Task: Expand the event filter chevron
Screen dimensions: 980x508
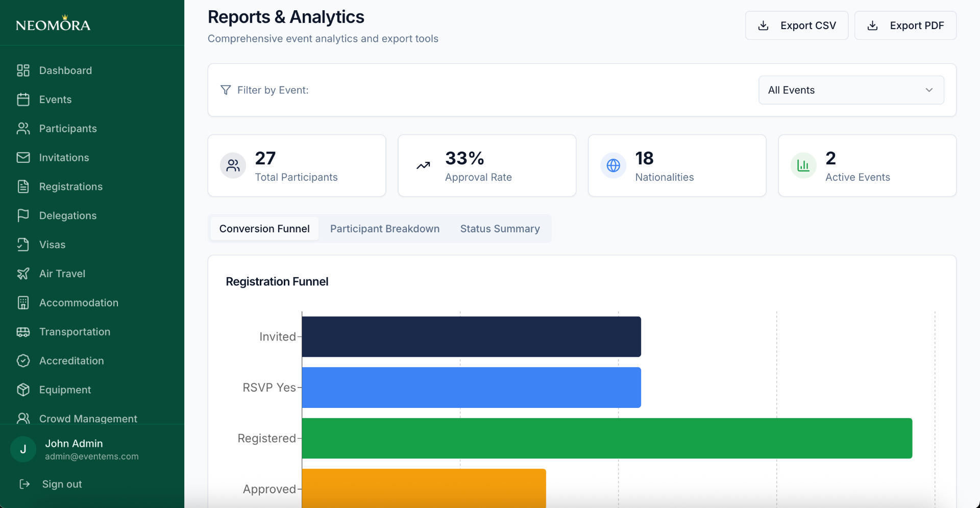Action: click(929, 90)
